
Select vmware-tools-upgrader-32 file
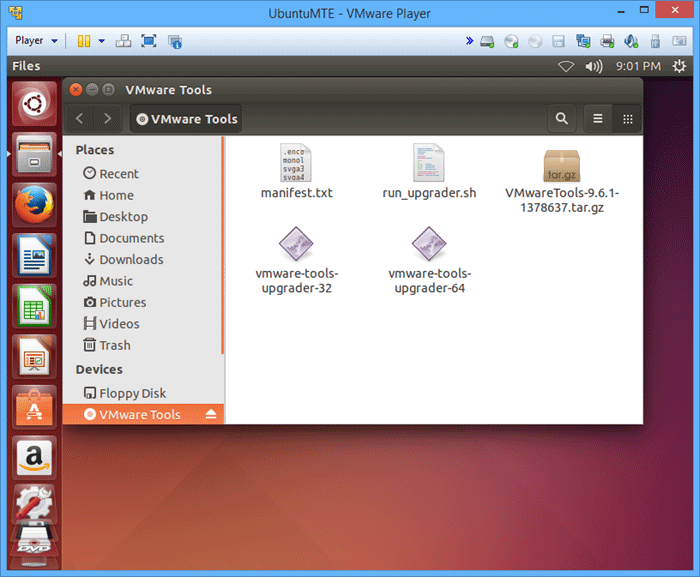click(296, 260)
